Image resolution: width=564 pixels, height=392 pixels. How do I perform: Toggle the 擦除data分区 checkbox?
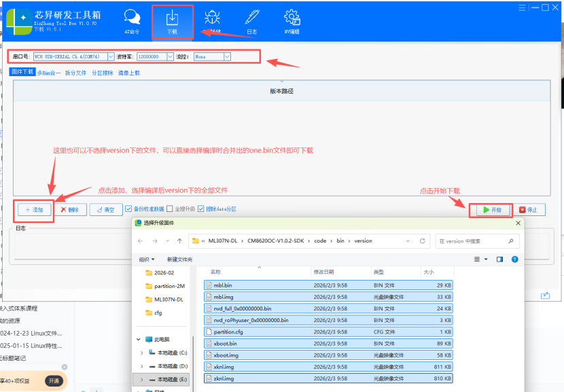tap(200, 209)
